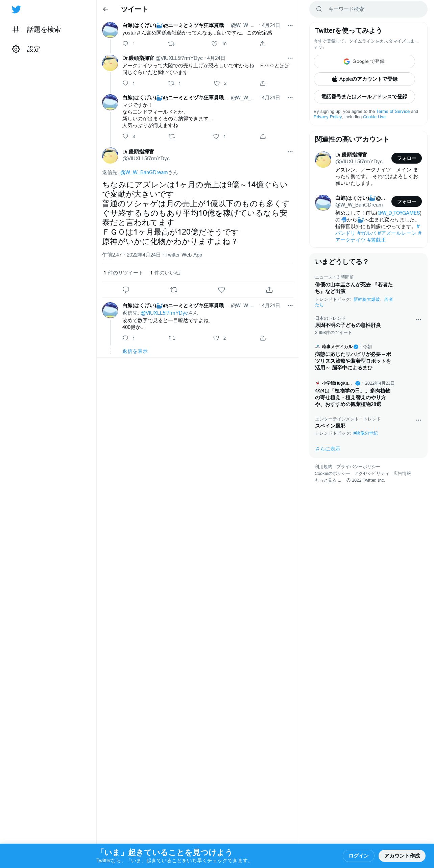Reply to the main ちなみにアズレン tweet
The width and height of the screenshot is (434, 868).
(126, 290)
